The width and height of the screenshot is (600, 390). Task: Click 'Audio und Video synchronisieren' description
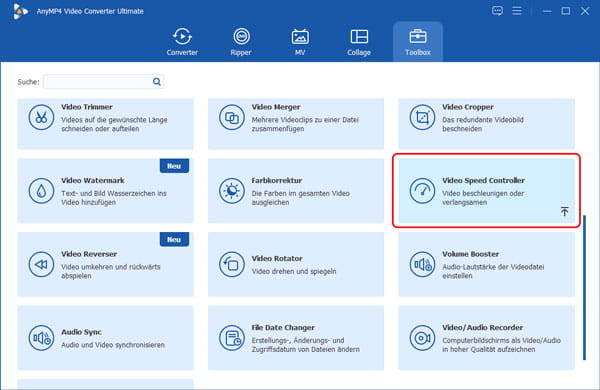112,345
